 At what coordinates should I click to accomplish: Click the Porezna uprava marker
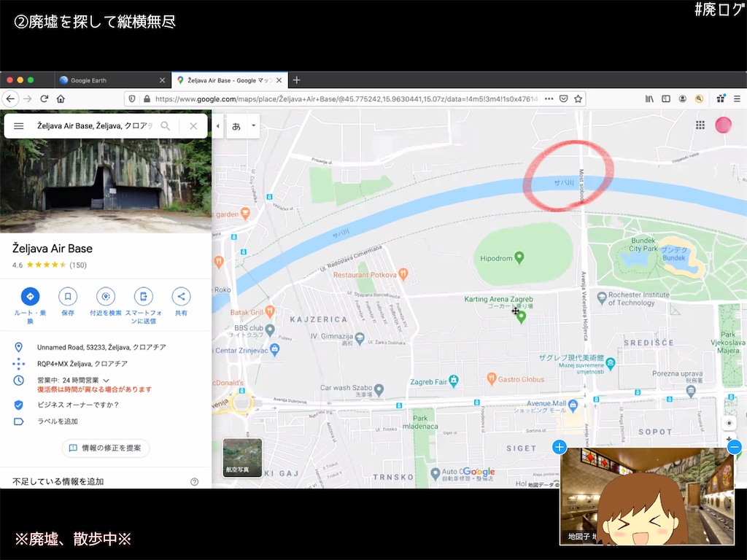point(692,392)
